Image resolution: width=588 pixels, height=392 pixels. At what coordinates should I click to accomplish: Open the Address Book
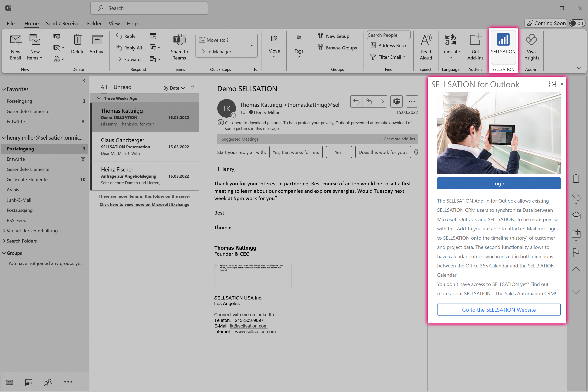[389, 46]
